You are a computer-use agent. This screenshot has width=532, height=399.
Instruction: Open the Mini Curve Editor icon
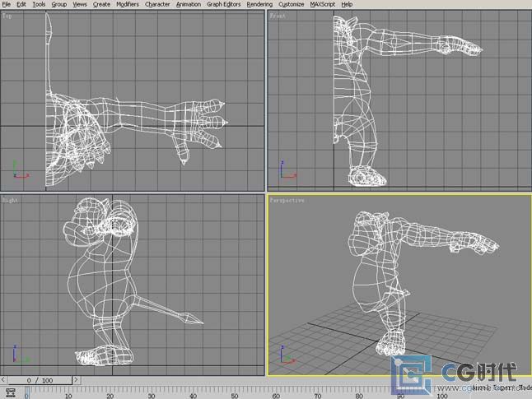pyautogui.click(x=11, y=392)
